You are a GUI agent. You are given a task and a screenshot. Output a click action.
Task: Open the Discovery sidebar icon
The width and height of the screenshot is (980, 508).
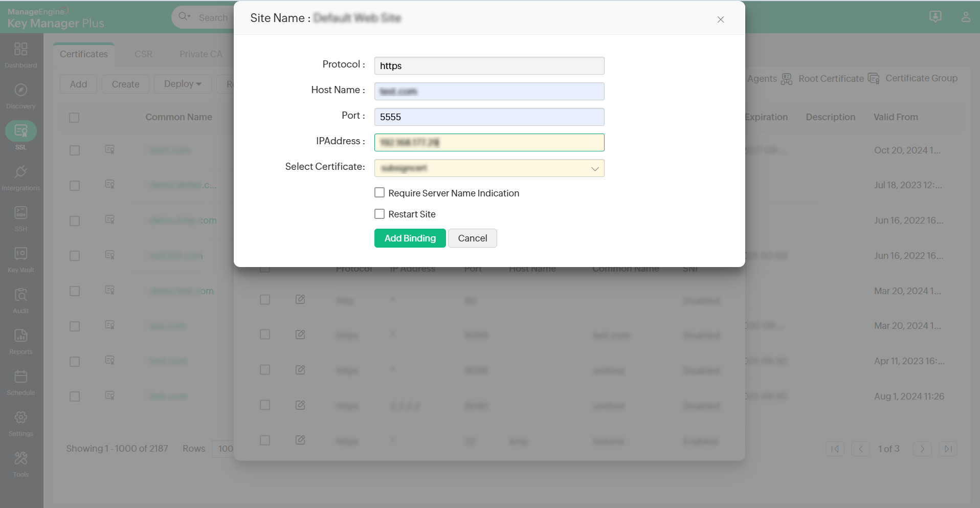pos(21,95)
